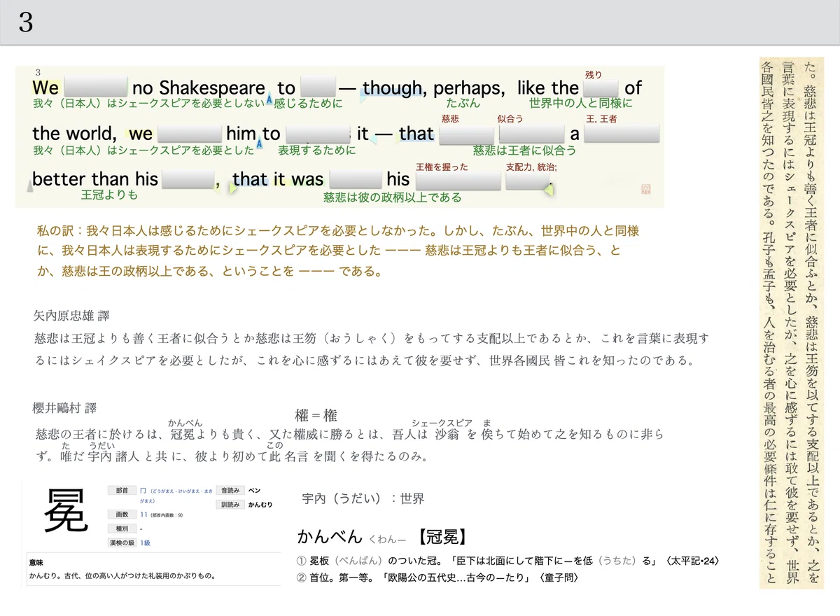Reveal the hidden word labeled 似合う

pos(531,134)
